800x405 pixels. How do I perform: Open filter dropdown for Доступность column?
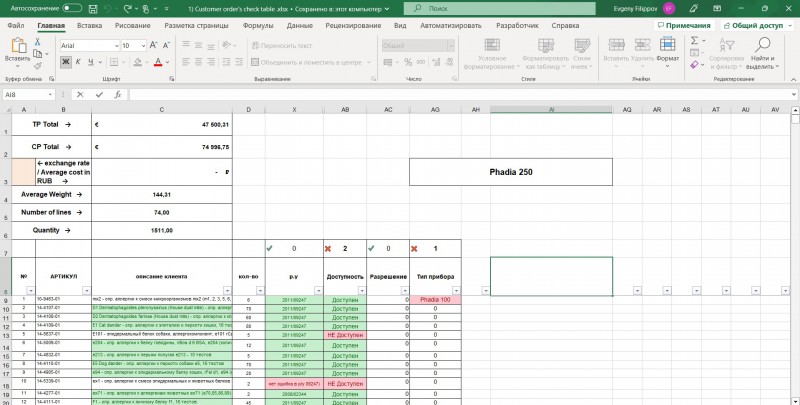coord(361,291)
